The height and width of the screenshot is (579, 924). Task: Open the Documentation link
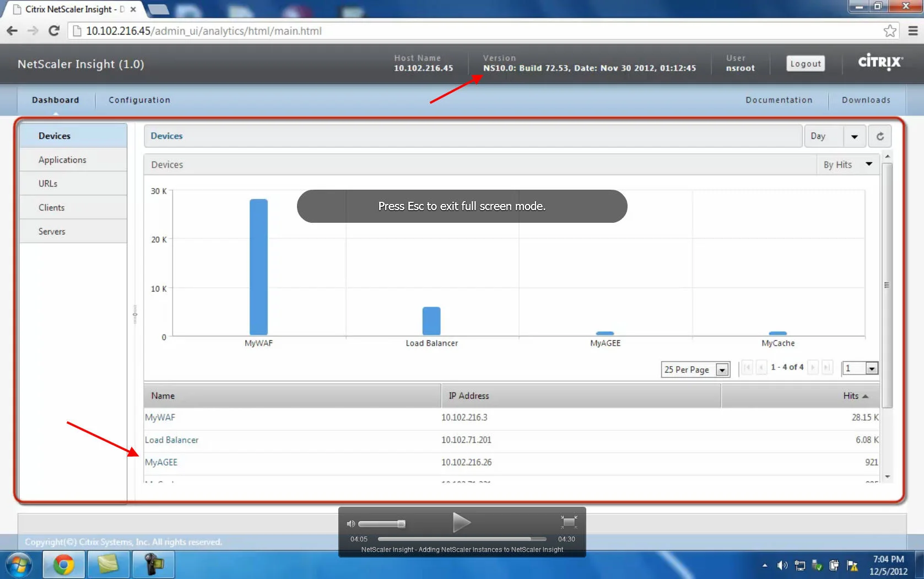tap(779, 100)
